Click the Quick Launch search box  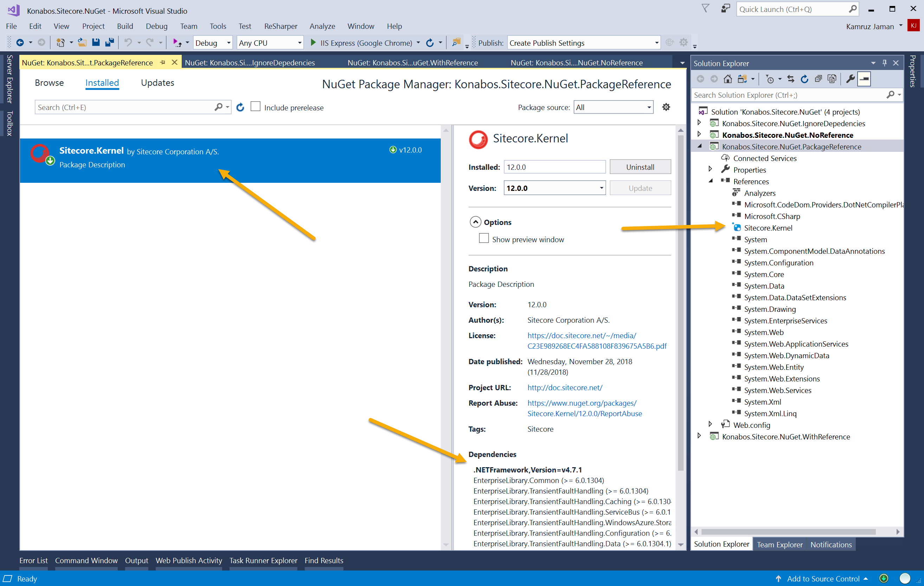(x=797, y=9)
